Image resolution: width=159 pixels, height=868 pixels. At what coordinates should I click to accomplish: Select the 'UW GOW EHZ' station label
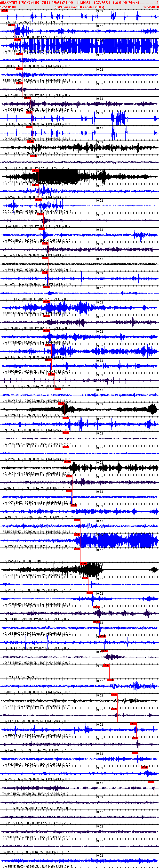pyautogui.click(x=12, y=502)
